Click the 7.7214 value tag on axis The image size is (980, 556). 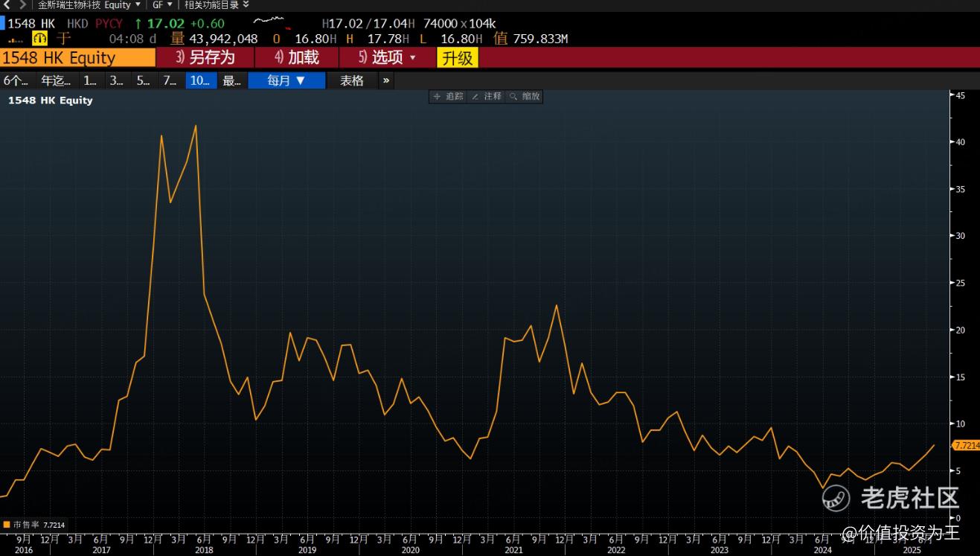tap(966, 445)
